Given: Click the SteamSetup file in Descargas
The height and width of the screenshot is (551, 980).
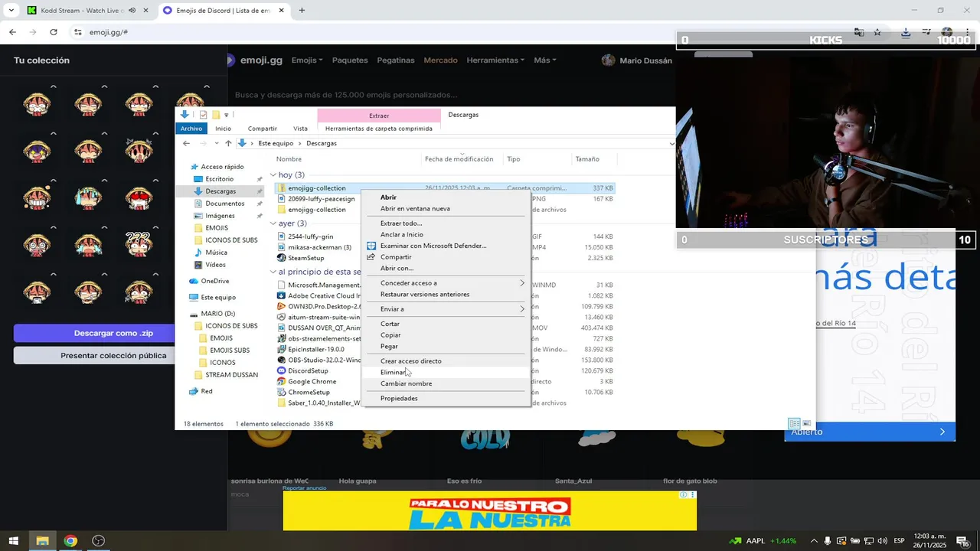Looking at the screenshot, I should (x=305, y=258).
